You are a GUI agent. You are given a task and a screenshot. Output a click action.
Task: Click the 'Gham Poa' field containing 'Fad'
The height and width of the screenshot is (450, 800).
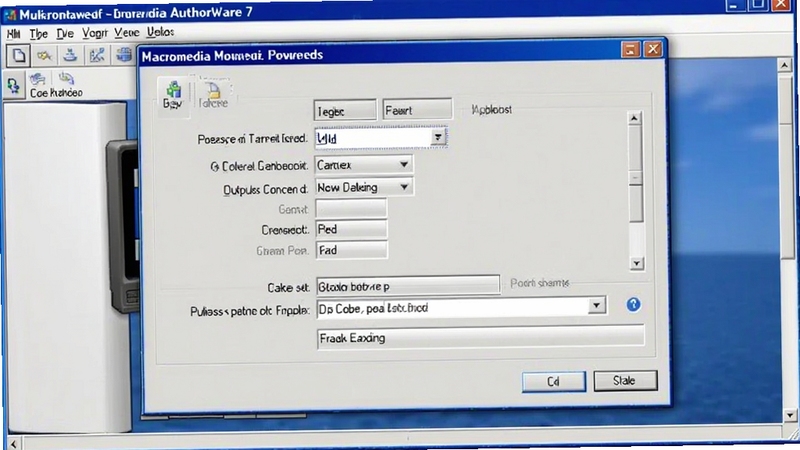click(x=351, y=250)
